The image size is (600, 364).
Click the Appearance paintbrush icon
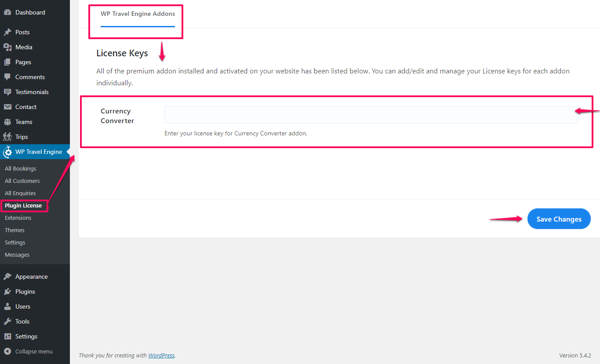(x=7, y=277)
